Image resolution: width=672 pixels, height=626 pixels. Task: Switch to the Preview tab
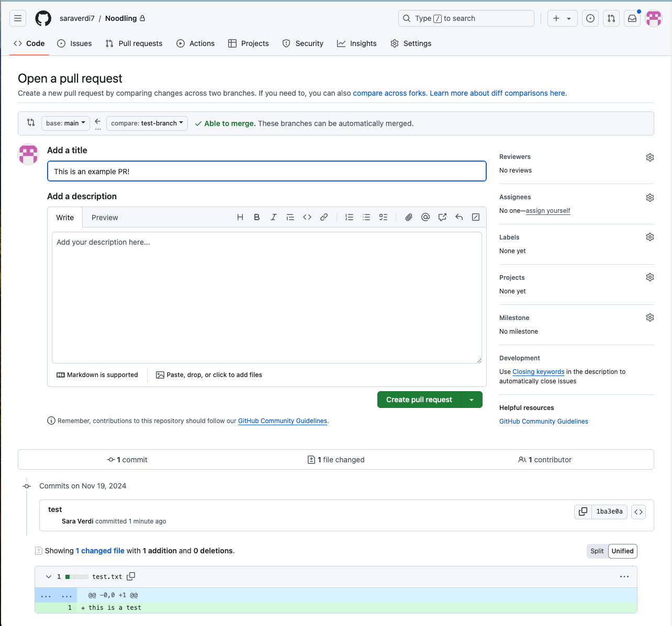pos(105,218)
